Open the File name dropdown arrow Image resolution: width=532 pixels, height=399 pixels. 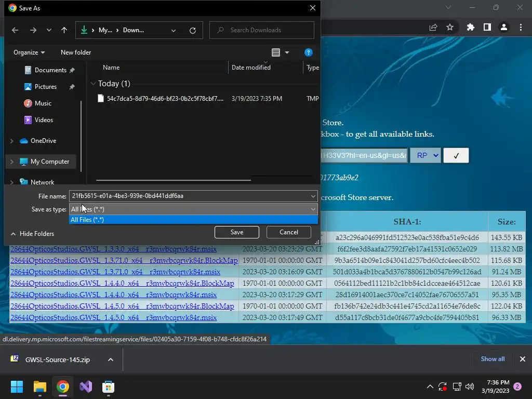point(313,196)
